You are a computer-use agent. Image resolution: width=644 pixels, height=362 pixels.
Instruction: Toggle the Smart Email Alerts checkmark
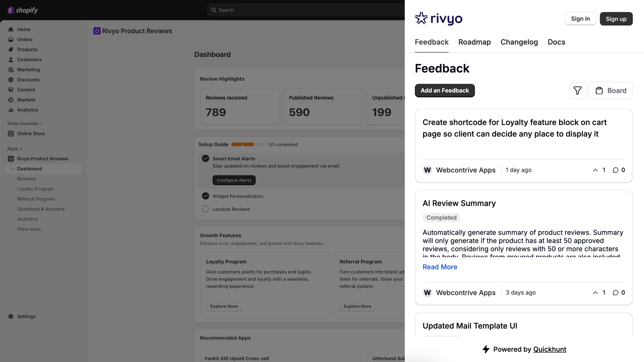click(x=206, y=159)
